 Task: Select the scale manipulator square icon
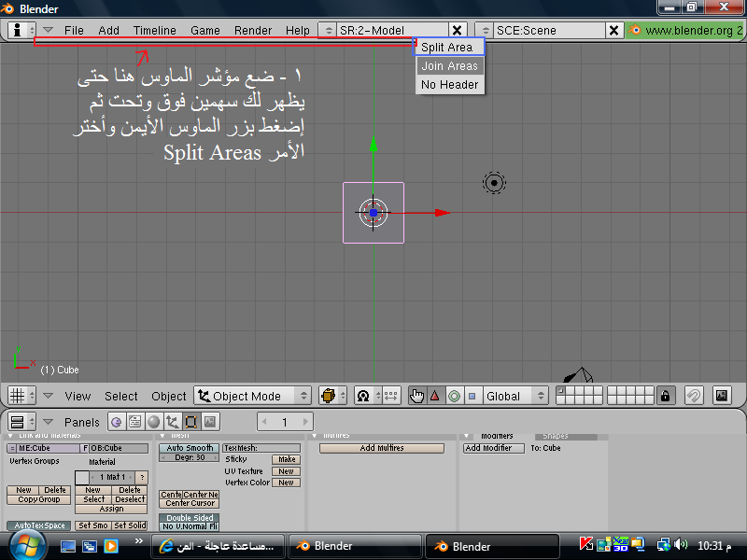click(x=472, y=396)
